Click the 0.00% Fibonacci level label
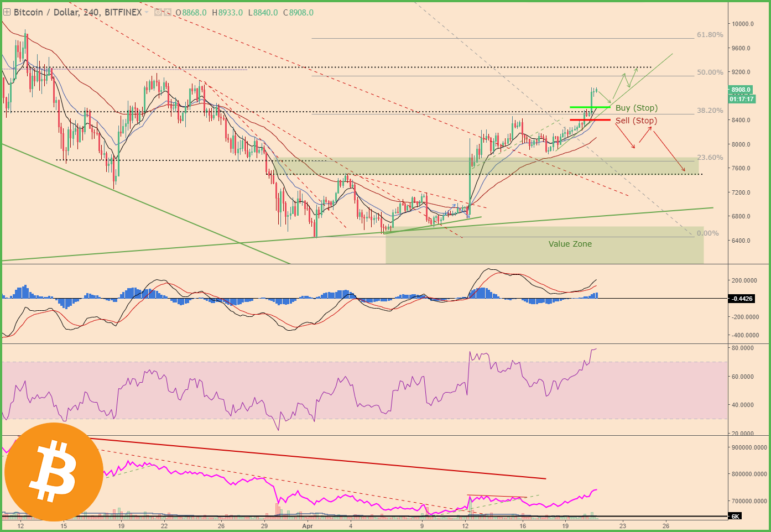 pos(707,233)
